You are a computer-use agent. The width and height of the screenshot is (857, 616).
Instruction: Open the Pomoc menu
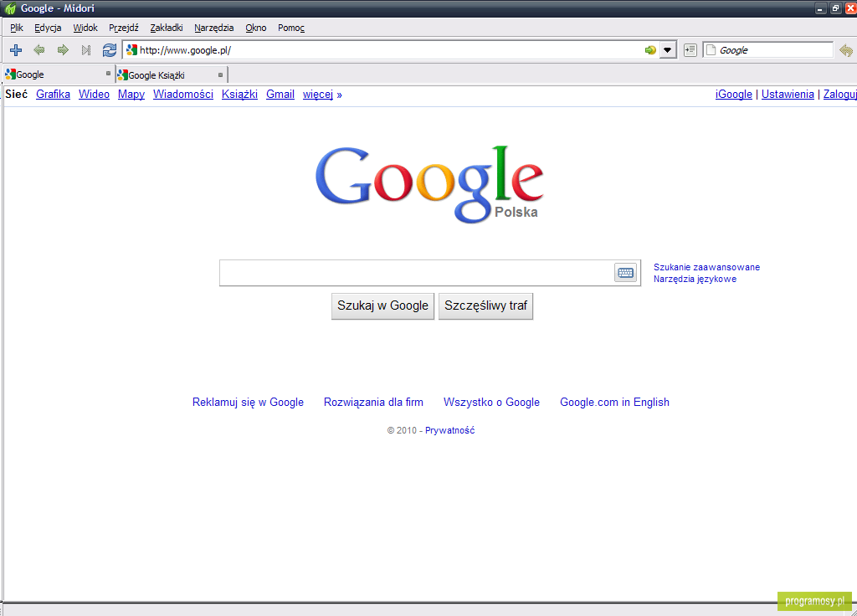tap(290, 28)
